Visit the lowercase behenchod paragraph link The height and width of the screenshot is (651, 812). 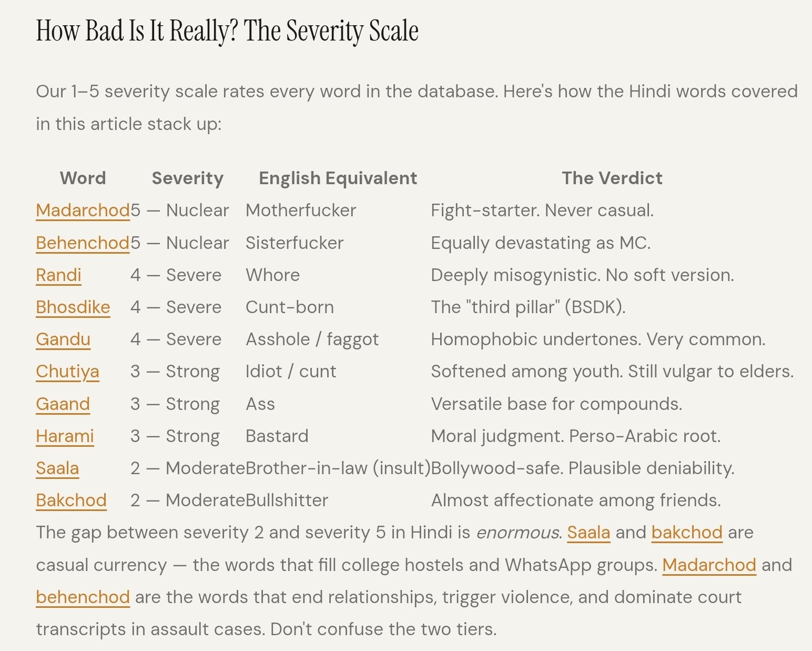tap(83, 597)
